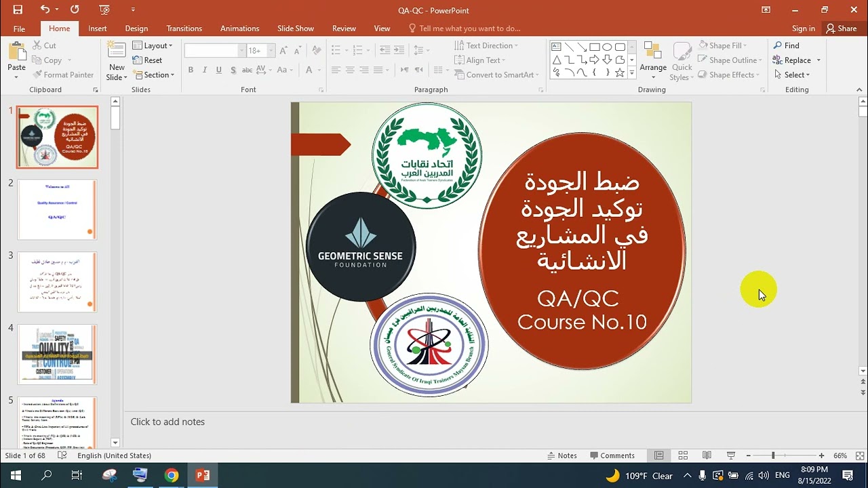Toggle text shadow S button

tap(233, 70)
